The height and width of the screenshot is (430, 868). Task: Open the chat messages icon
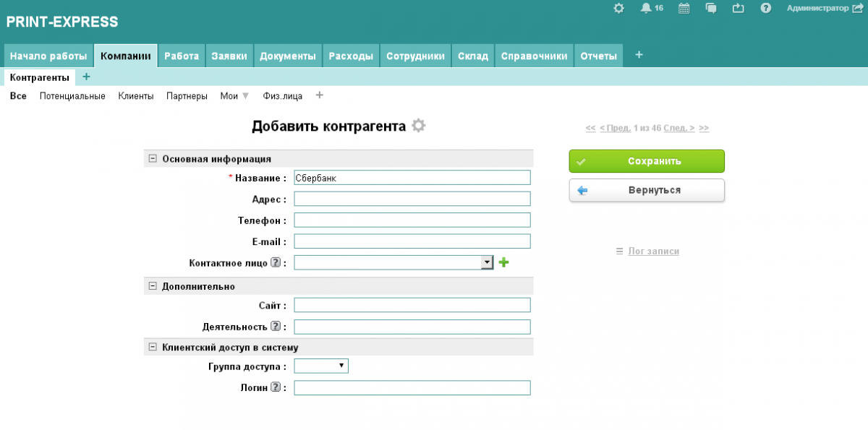tap(711, 8)
